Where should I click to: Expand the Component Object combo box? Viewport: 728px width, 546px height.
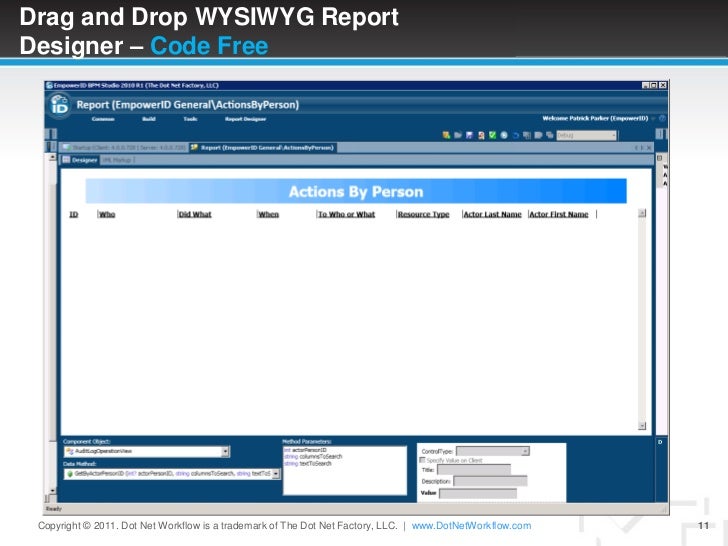(225, 451)
